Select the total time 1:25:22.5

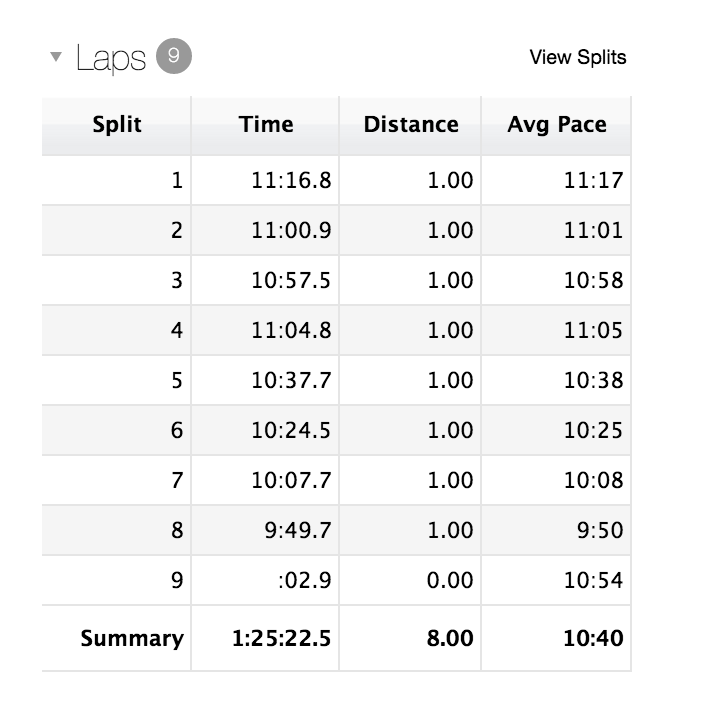pyautogui.click(x=281, y=638)
